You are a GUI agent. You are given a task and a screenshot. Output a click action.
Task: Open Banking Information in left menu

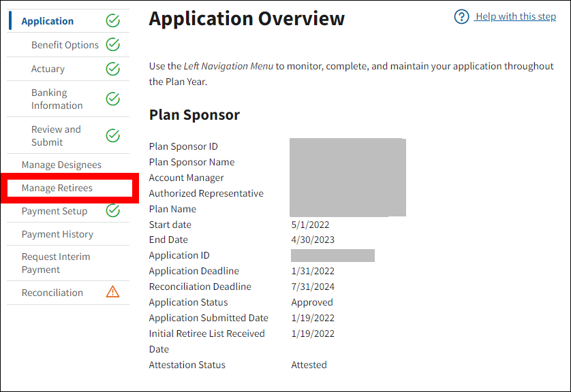(57, 99)
